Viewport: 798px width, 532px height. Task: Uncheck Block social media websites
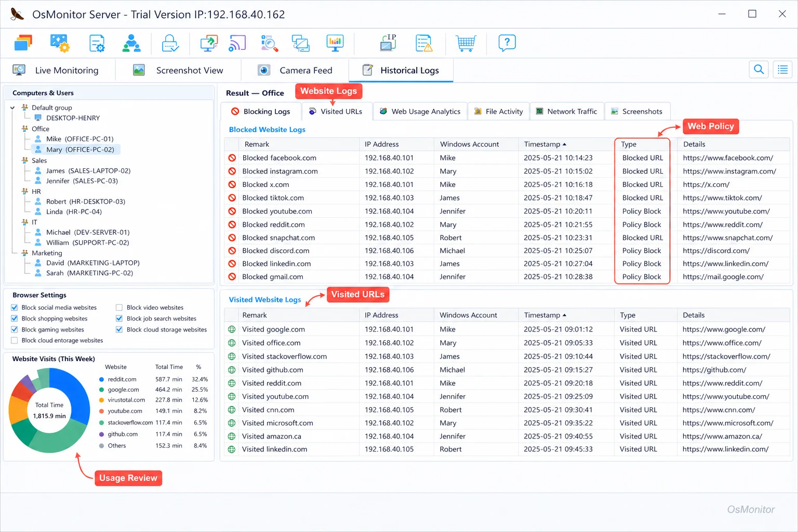pos(15,308)
